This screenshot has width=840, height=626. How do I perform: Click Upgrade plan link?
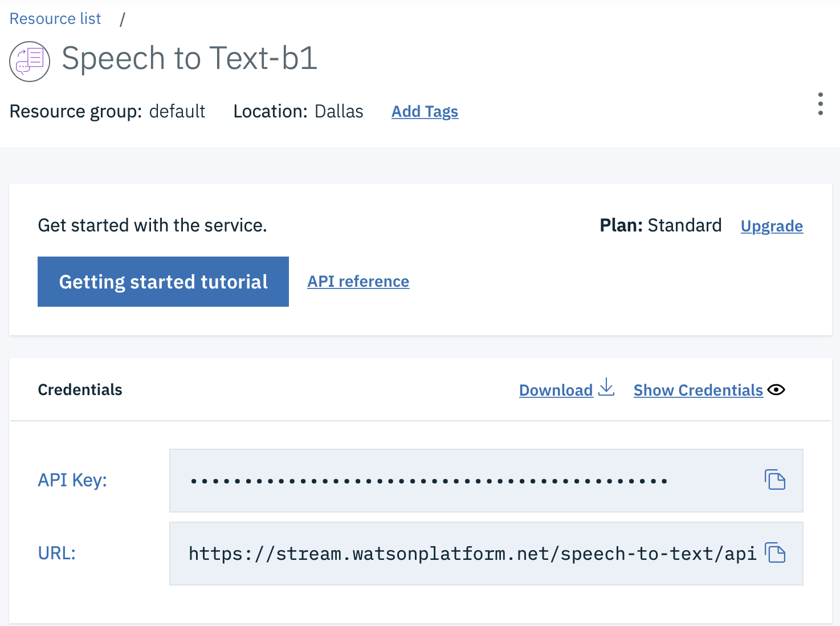(x=772, y=226)
